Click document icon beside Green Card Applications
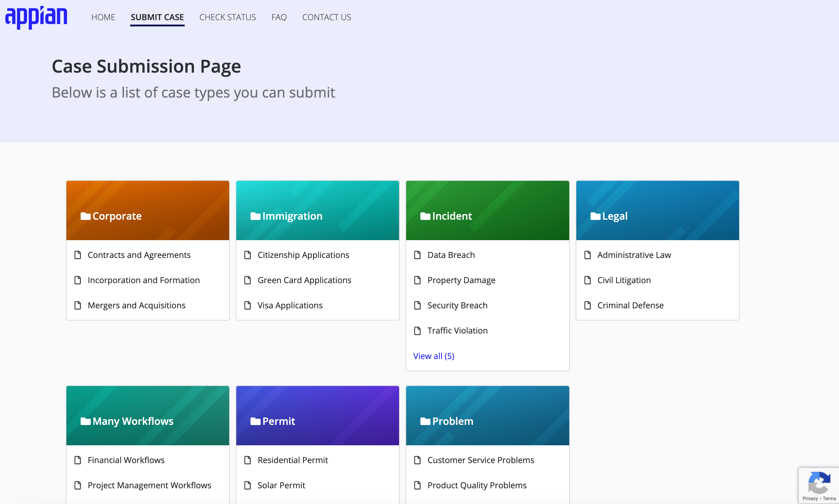This screenshot has height=504, width=839. [248, 280]
